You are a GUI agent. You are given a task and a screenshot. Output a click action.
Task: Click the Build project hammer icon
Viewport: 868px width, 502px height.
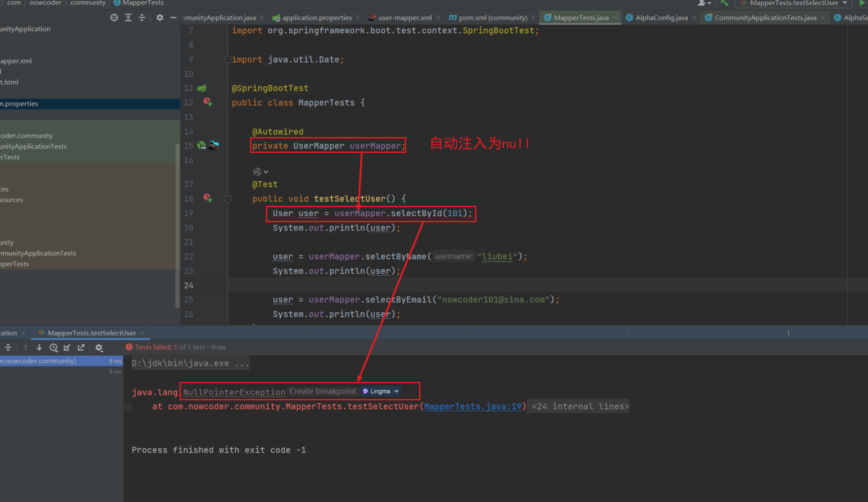[x=724, y=3]
